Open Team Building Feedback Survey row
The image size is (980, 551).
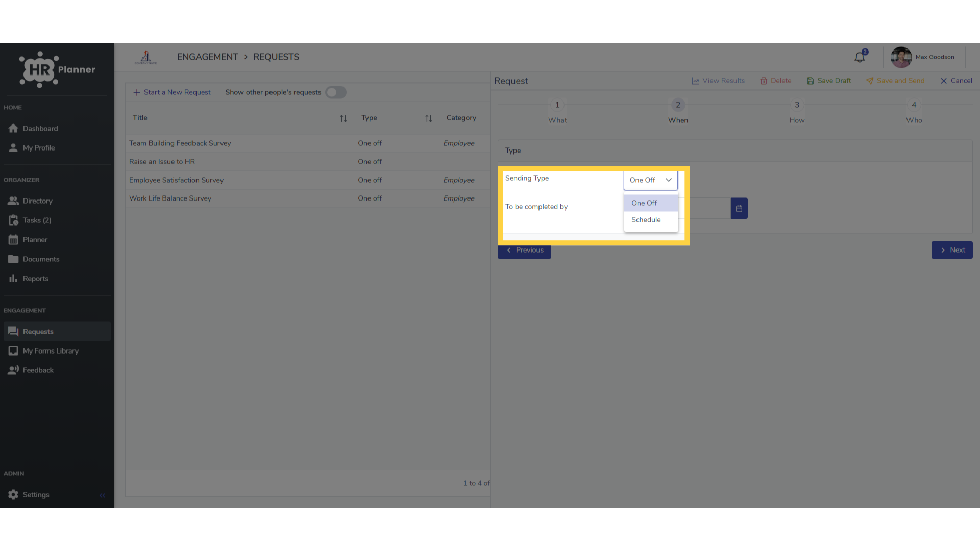308,143
